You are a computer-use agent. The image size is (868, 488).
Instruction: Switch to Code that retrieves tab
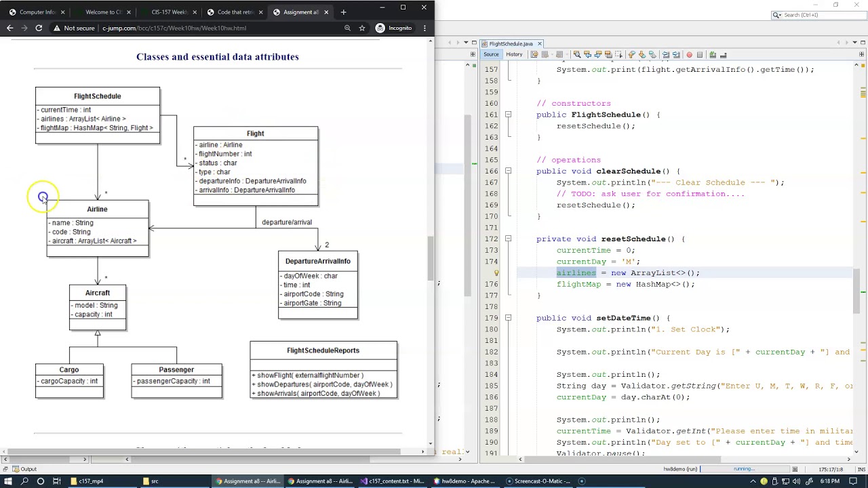coord(233,12)
